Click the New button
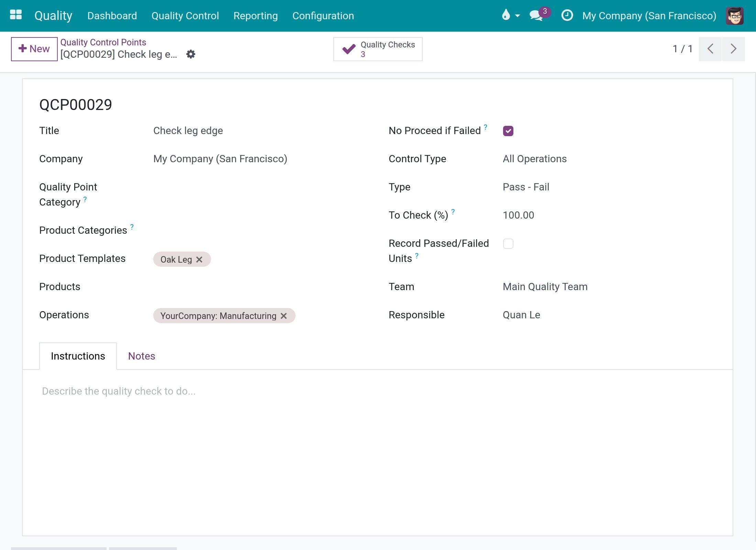This screenshot has width=756, height=550. point(34,49)
